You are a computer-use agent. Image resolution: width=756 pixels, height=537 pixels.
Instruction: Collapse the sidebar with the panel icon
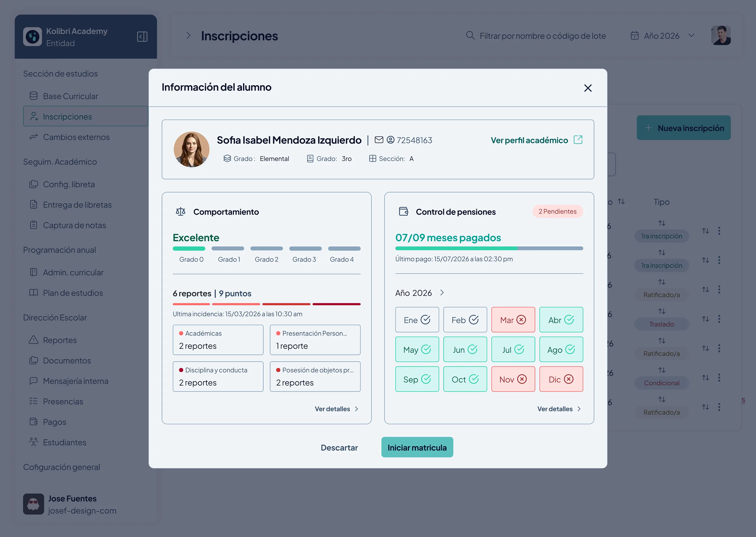tap(142, 36)
